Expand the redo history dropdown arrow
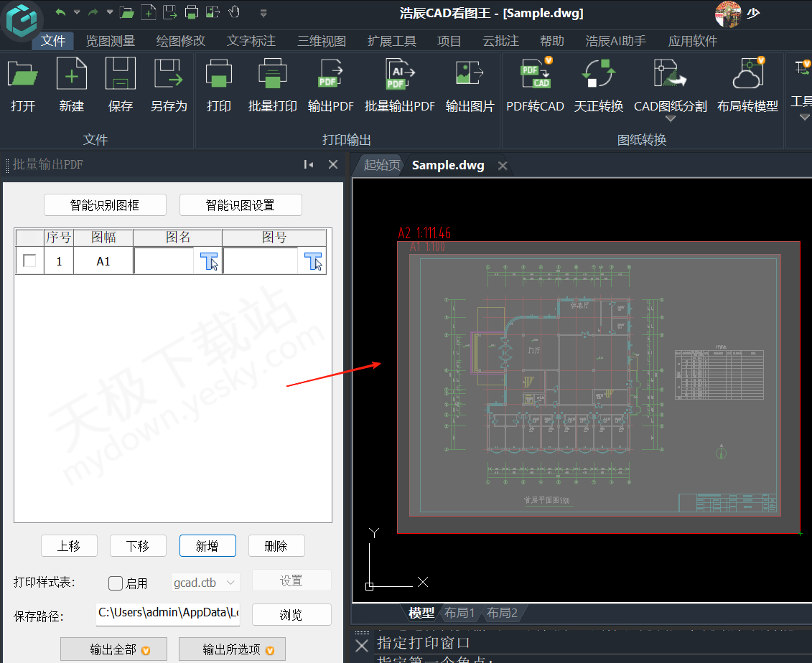The height and width of the screenshot is (663, 812). click(x=109, y=12)
